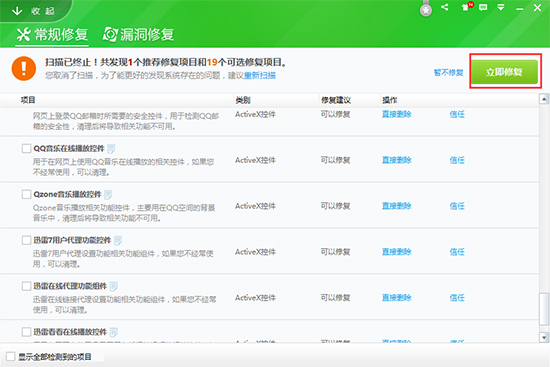Click 直接删除 for QQ音乐在线播放控件
Screen dimensions: 550x367
tap(396, 160)
